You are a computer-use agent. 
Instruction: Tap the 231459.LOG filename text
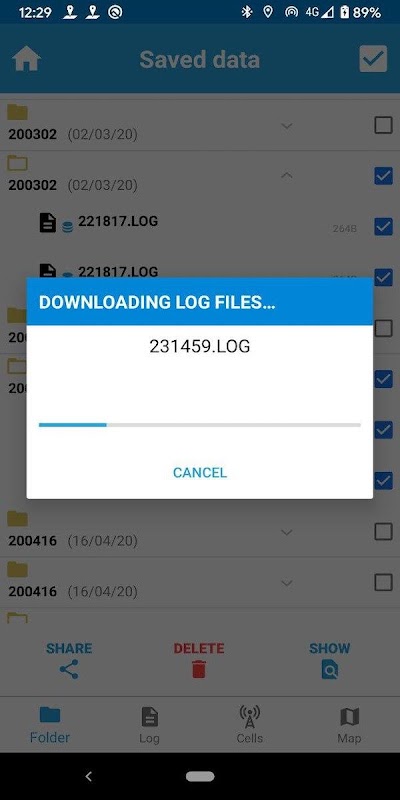(x=199, y=346)
